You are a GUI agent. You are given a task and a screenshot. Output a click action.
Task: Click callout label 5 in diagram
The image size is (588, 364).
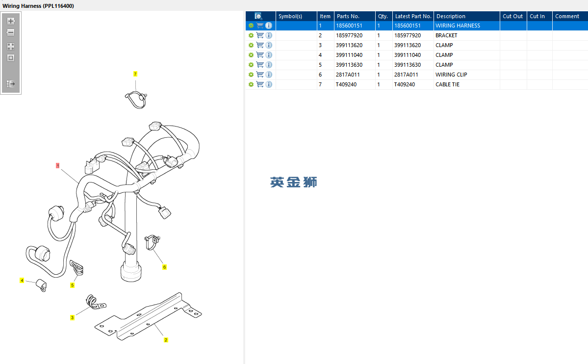[x=73, y=285]
